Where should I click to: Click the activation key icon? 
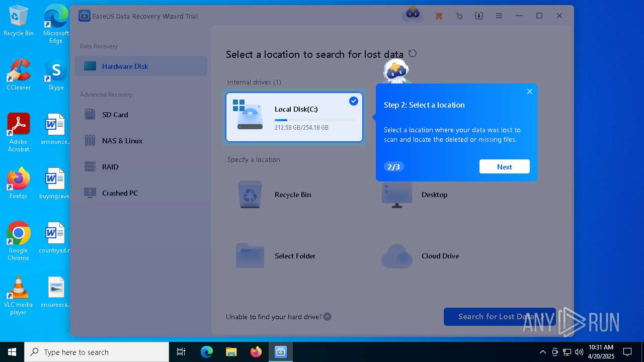tap(459, 16)
